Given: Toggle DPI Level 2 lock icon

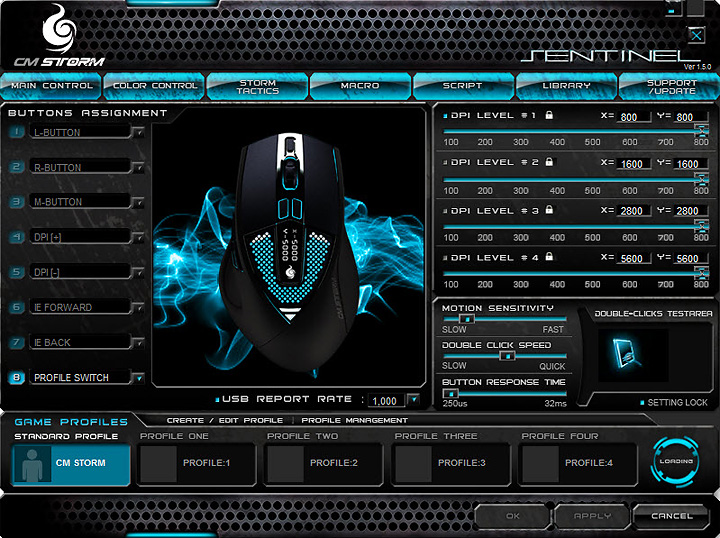Looking at the screenshot, I should pos(549,162).
